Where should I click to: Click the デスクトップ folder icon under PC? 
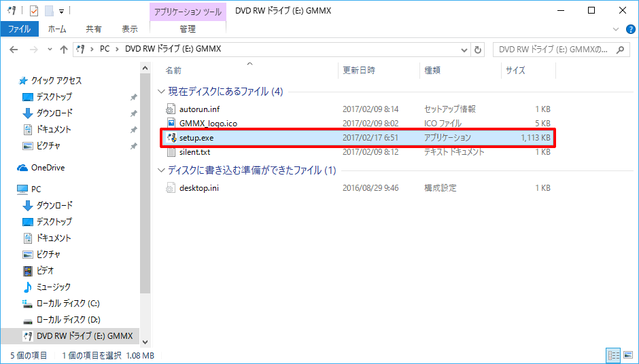27,222
